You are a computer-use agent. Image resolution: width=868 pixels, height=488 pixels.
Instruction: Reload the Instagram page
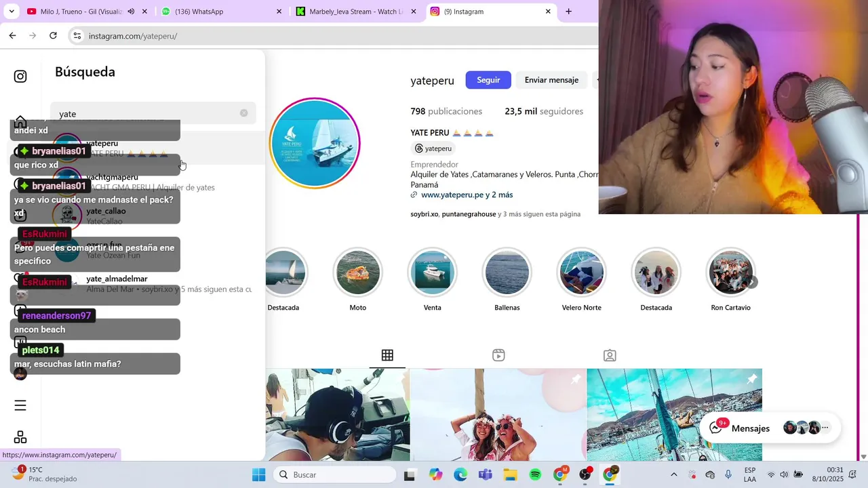click(53, 35)
